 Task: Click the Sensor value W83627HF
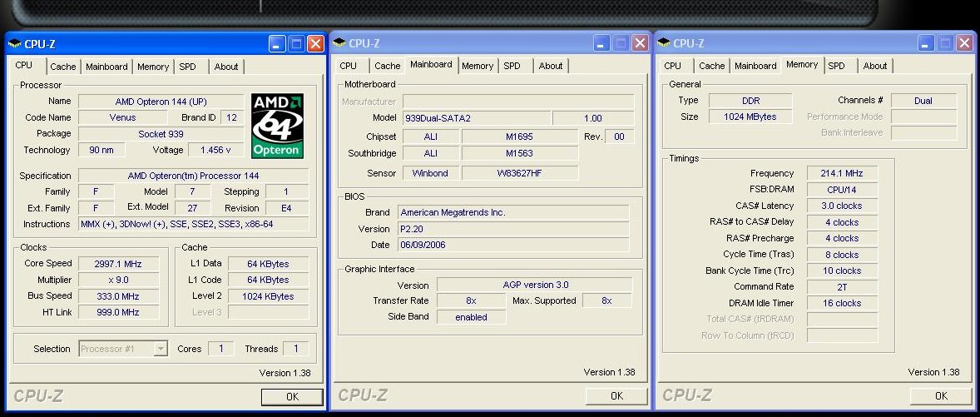click(520, 173)
